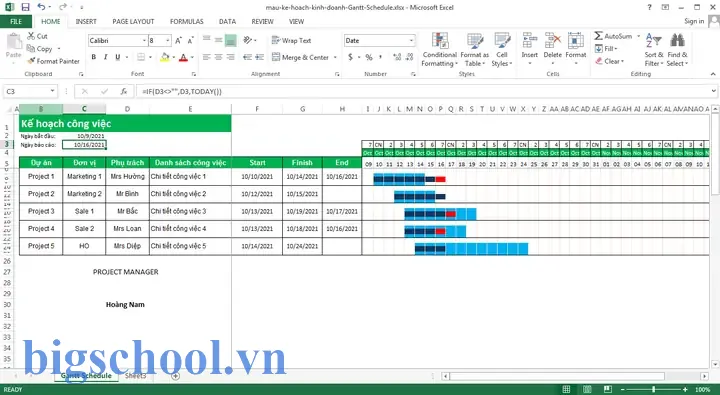Open Conditional Formatting menu

coord(439,50)
